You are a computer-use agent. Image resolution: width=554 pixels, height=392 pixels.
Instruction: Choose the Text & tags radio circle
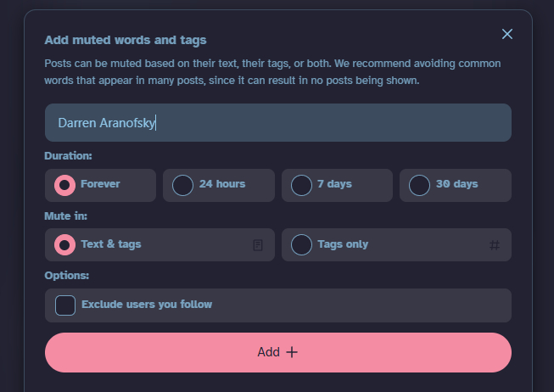click(64, 245)
